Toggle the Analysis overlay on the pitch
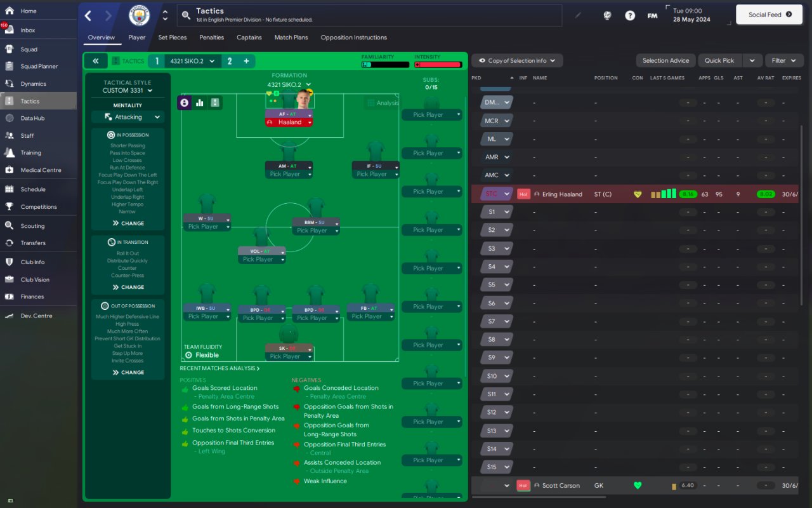The width and height of the screenshot is (812, 508). (x=383, y=103)
